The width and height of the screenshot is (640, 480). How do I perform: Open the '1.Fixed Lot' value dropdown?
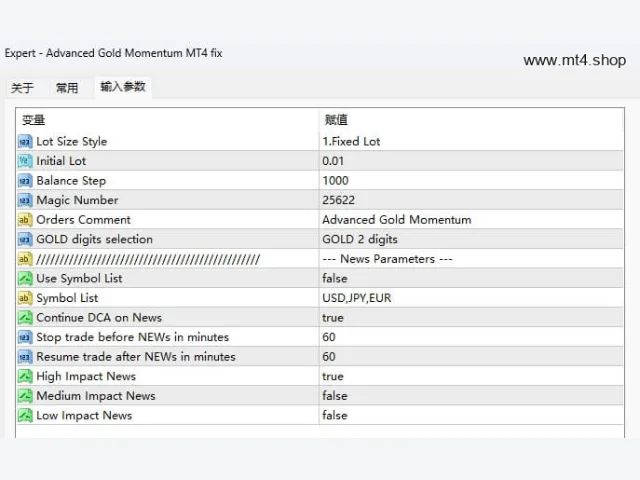click(471, 142)
